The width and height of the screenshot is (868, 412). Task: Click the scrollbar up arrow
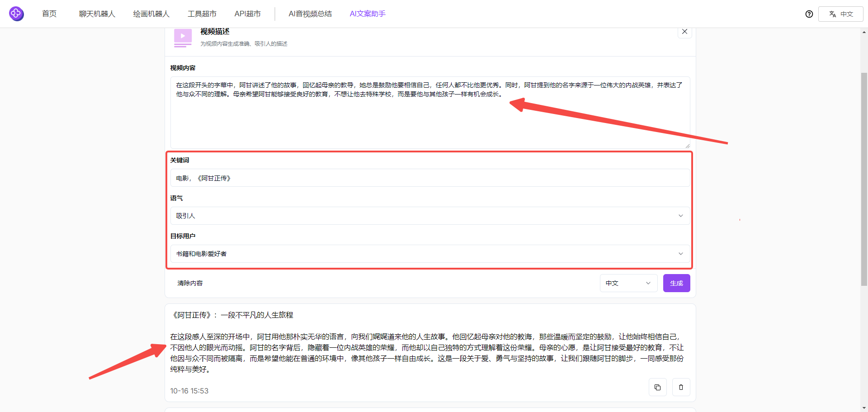point(864,32)
